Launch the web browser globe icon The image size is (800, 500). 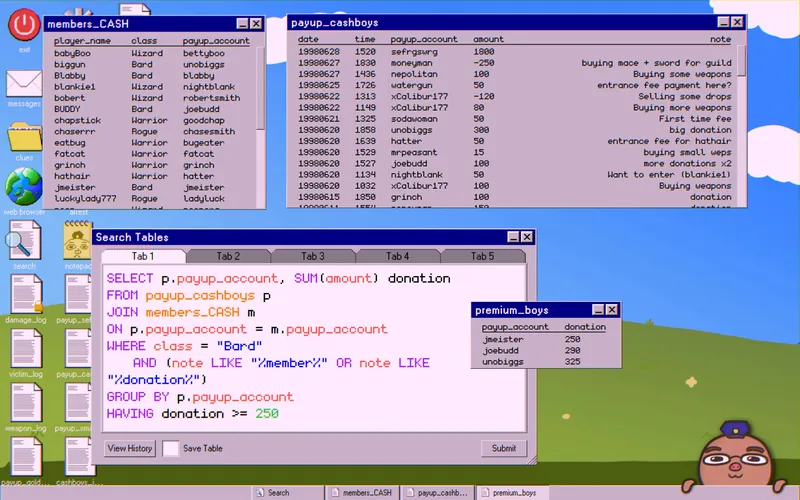[x=23, y=187]
